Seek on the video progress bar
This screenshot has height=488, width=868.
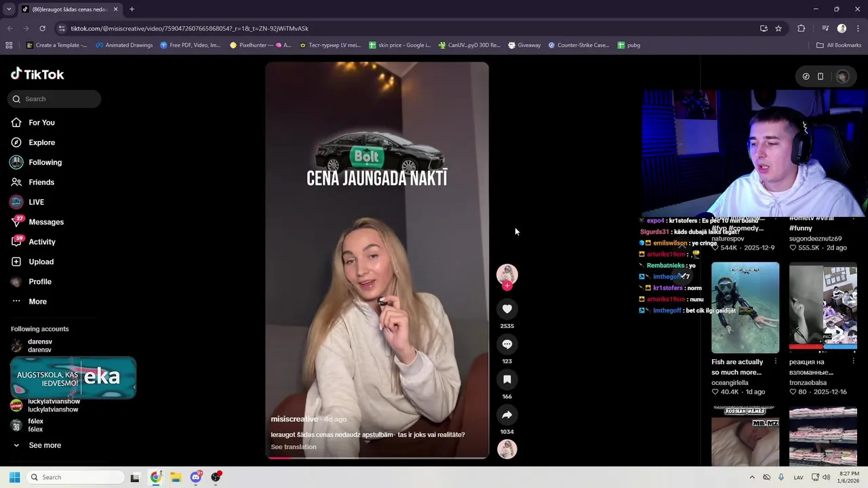377,457
